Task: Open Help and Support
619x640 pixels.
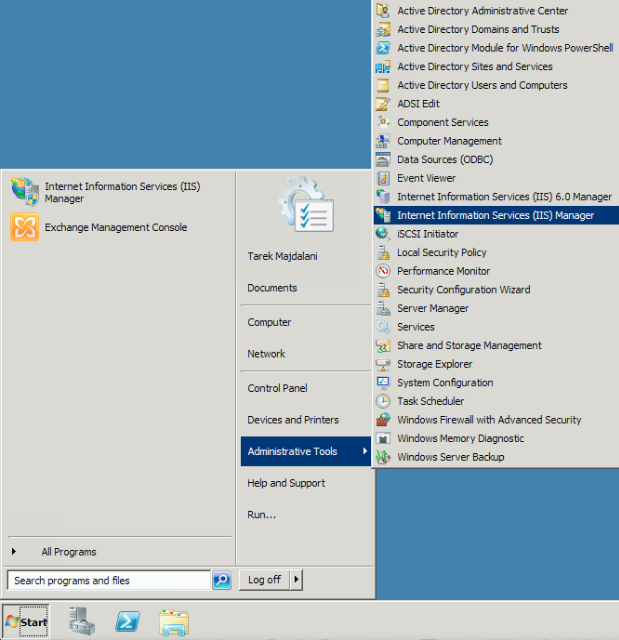Action: 286,483
